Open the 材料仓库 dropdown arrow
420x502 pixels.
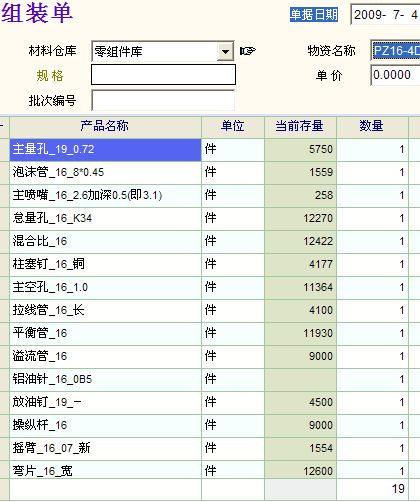click(225, 51)
